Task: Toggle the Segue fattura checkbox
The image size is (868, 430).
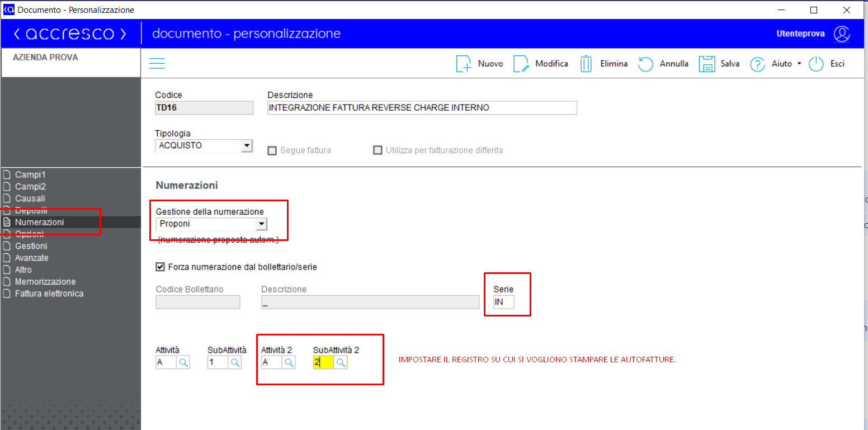Action: coord(272,150)
